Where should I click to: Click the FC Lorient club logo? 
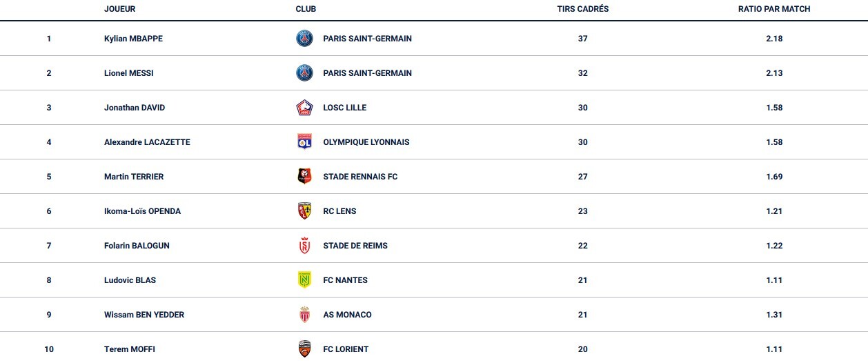(x=304, y=349)
